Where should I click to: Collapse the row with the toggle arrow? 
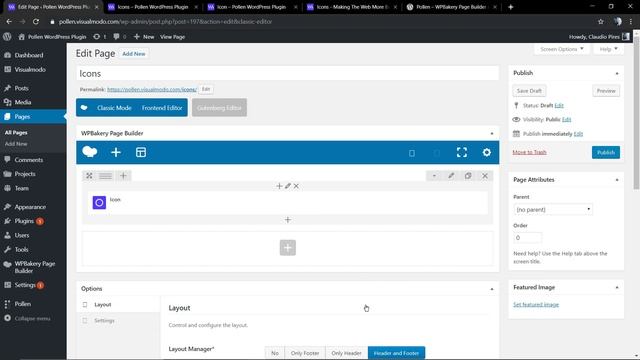coord(434,176)
